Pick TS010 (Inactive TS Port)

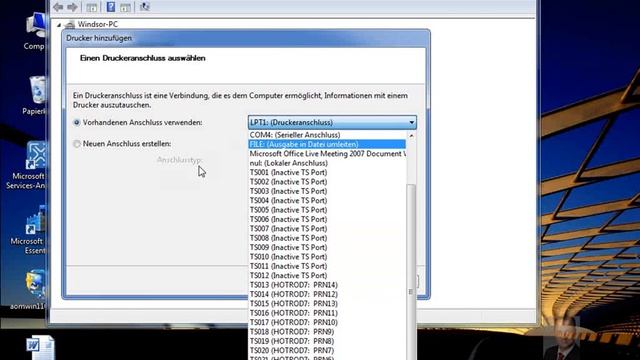[327, 257]
